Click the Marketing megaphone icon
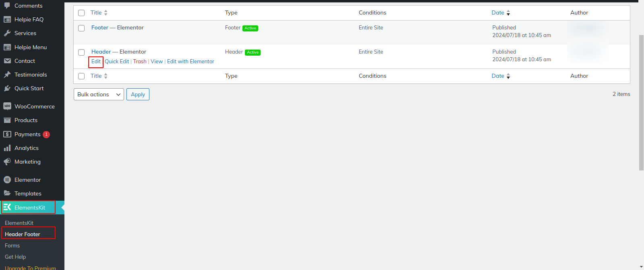This screenshot has height=270, width=644. [7, 162]
